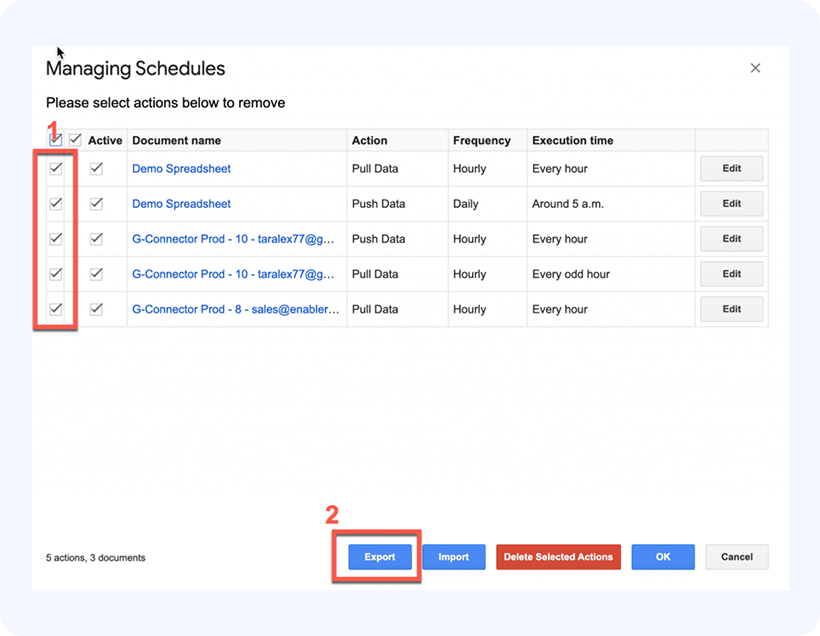Image resolution: width=820 pixels, height=636 pixels.
Task: Toggle the header checkbox beside Active label
Action: tap(75, 140)
